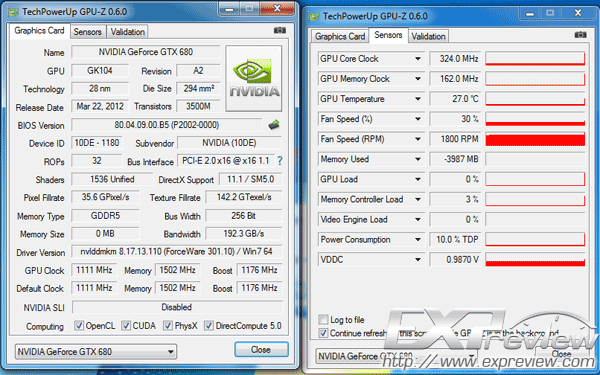Click the -3987 MB memory used reading
This screenshot has width=600, height=375.
455,159
